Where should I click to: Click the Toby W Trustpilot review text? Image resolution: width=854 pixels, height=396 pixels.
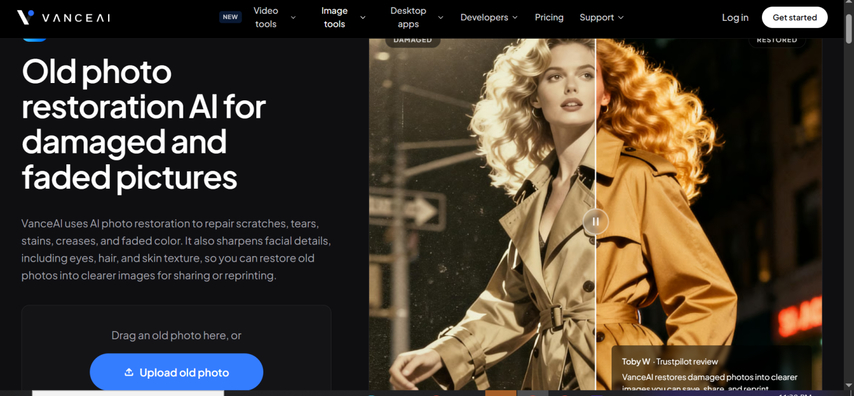coord(670,362)
